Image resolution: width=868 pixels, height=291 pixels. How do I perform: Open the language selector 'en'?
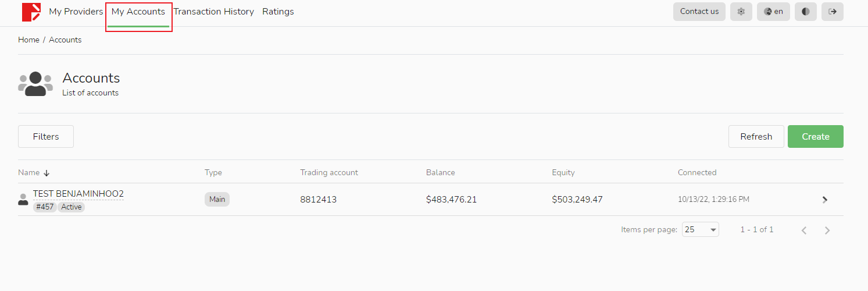[x=773, y=12]
